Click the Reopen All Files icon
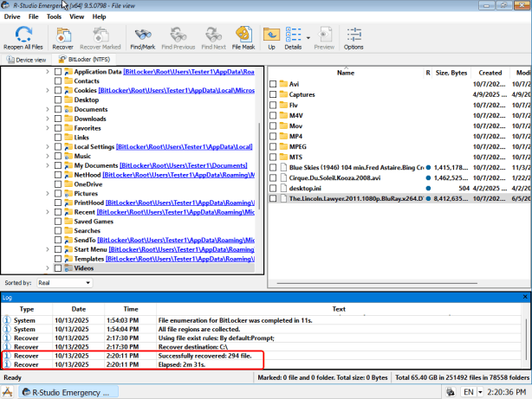Image resolution: width=532 pixels, height=399 pixels. pos(23,38)
